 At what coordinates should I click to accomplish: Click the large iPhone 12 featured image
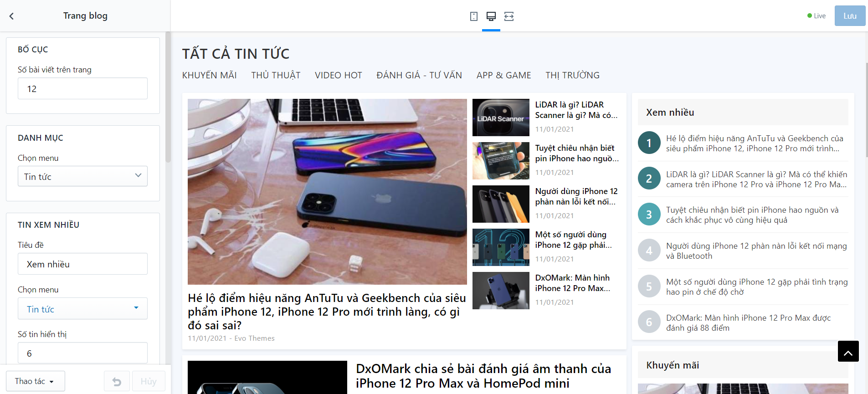click(x=327, y=192)
